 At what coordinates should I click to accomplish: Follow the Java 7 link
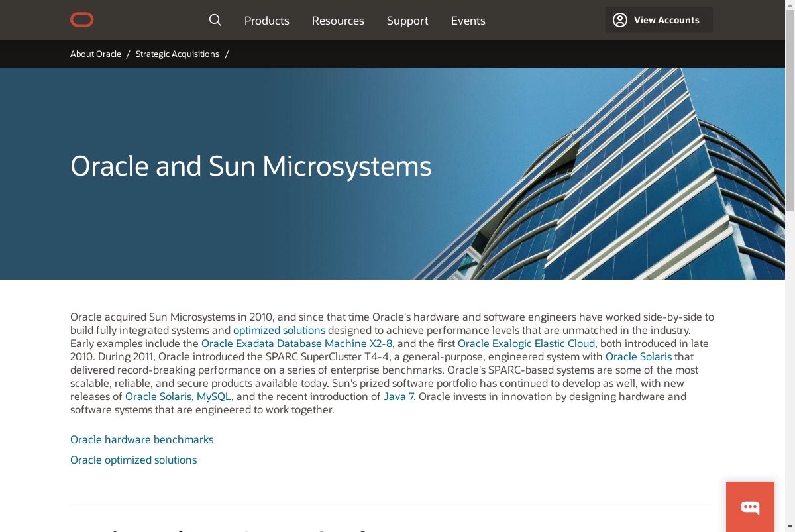(x=399, y=396)
